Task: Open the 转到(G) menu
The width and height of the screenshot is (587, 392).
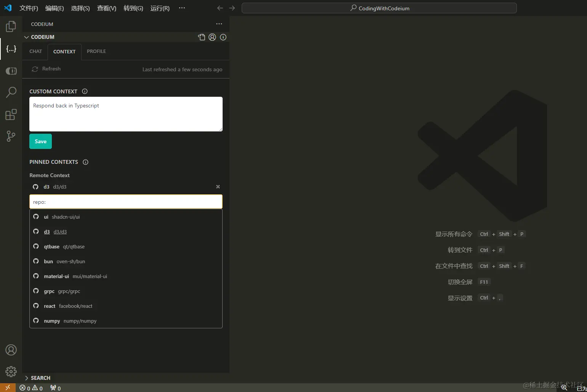Action: [133, 8]
